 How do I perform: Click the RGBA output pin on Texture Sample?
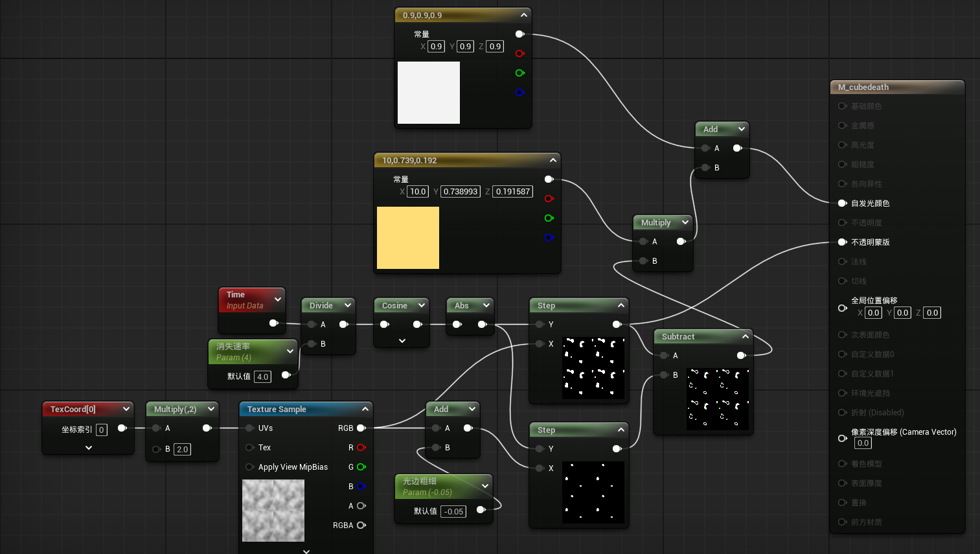coord(361,525)
